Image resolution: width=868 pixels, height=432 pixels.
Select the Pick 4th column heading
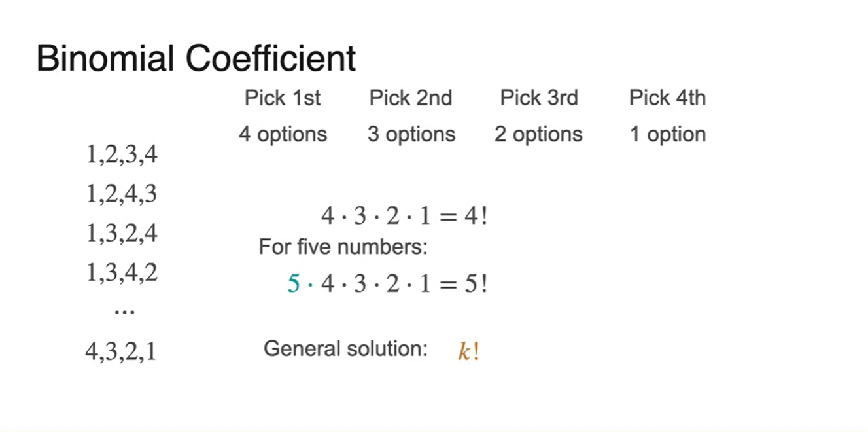click(667, 98)
